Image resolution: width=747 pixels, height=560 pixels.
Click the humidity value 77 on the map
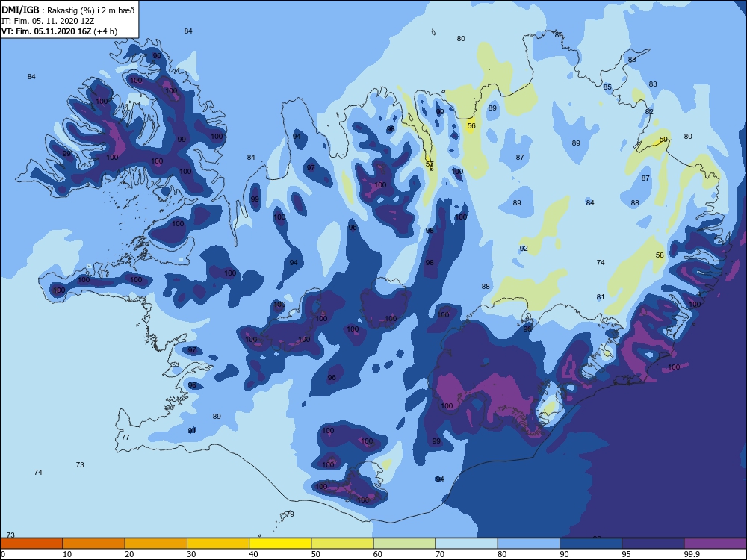(125, 437)
